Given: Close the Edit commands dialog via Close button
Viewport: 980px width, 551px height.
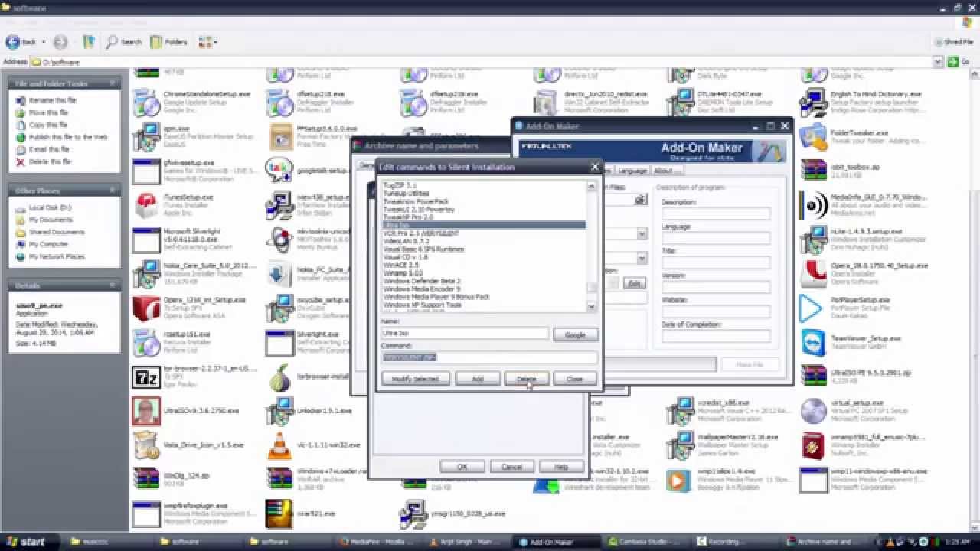Looking at the screenshot, I should (574, 379).
